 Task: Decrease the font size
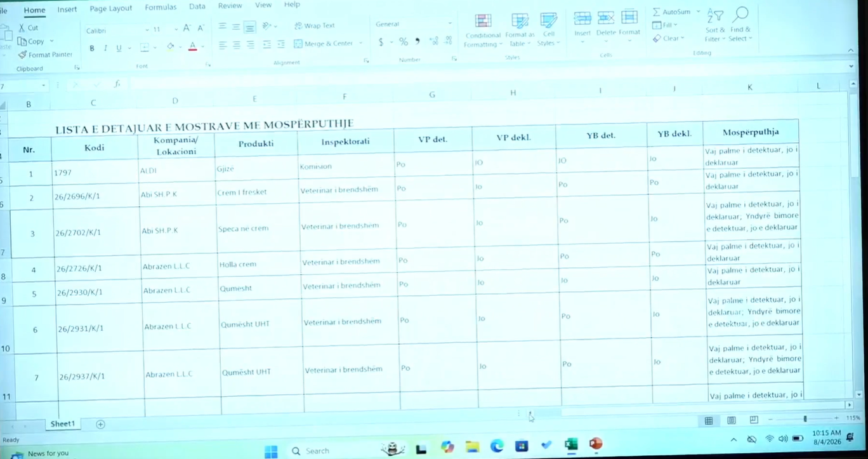click(x=201, y=29)
